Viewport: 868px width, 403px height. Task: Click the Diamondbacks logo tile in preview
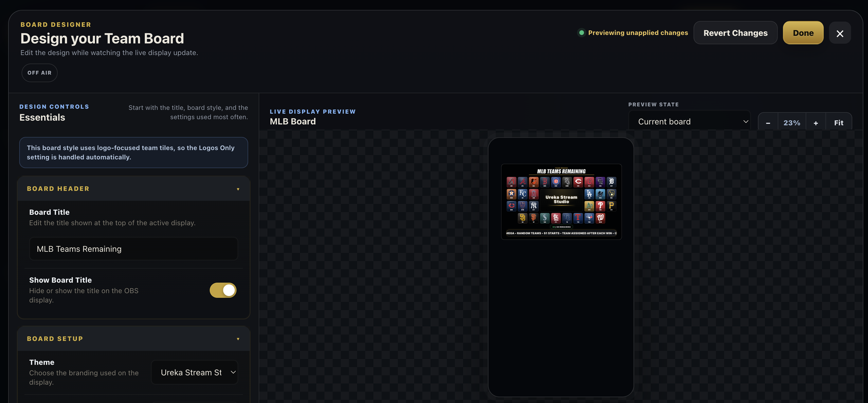point(512,182)
